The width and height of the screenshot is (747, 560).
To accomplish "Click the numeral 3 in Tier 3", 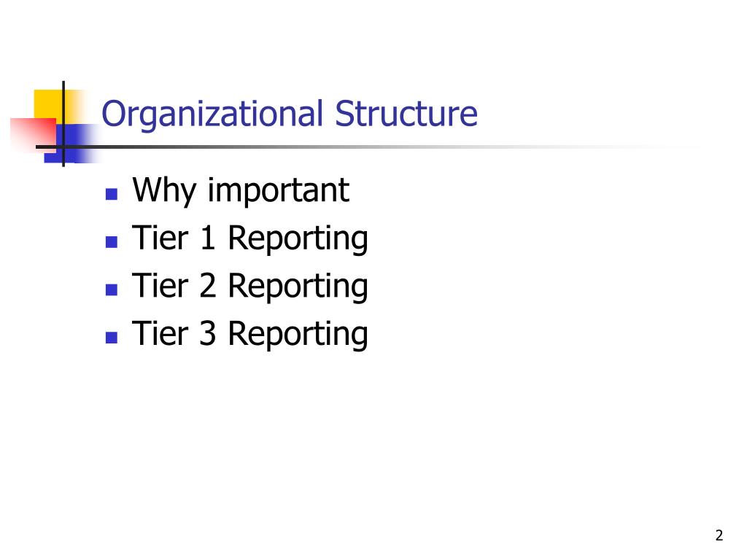I will [207, 332].
